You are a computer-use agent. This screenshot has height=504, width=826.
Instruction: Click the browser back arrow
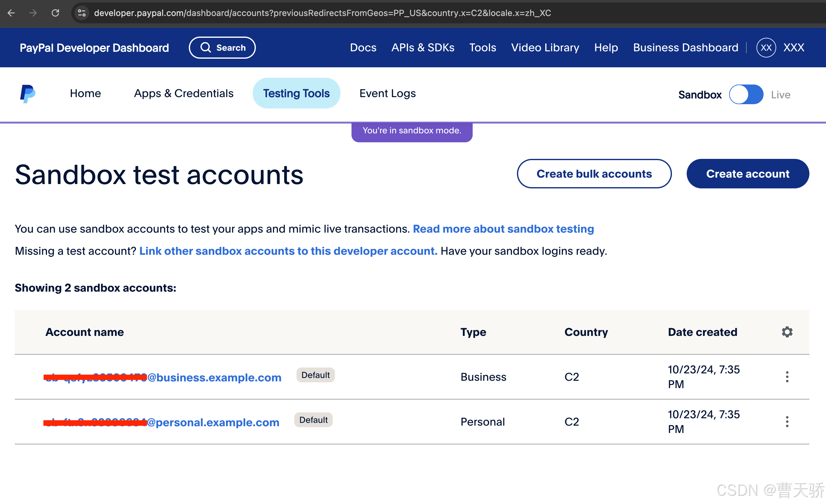11,13
